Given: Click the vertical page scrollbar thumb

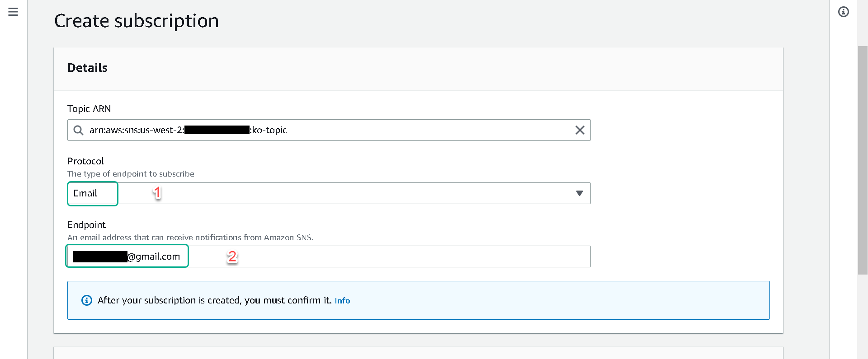Looking at the screenshot, I should pos(862,158).
